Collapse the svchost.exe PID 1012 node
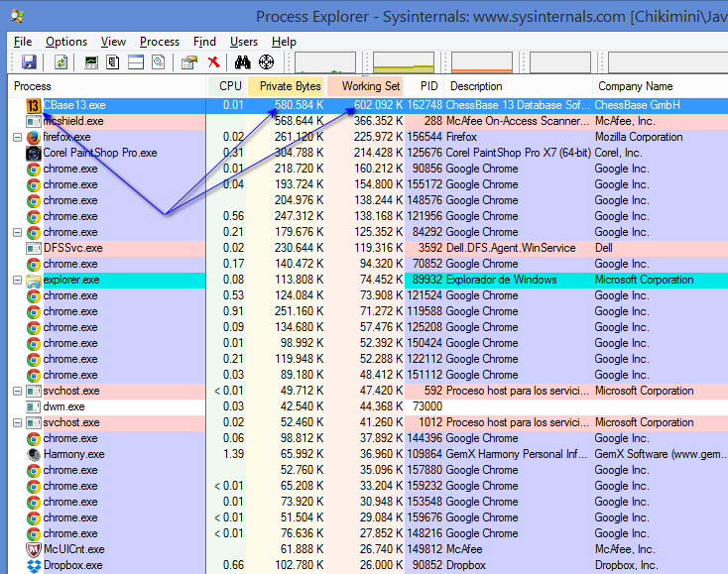This screenshot has height=574, width=728. (17, 422)
